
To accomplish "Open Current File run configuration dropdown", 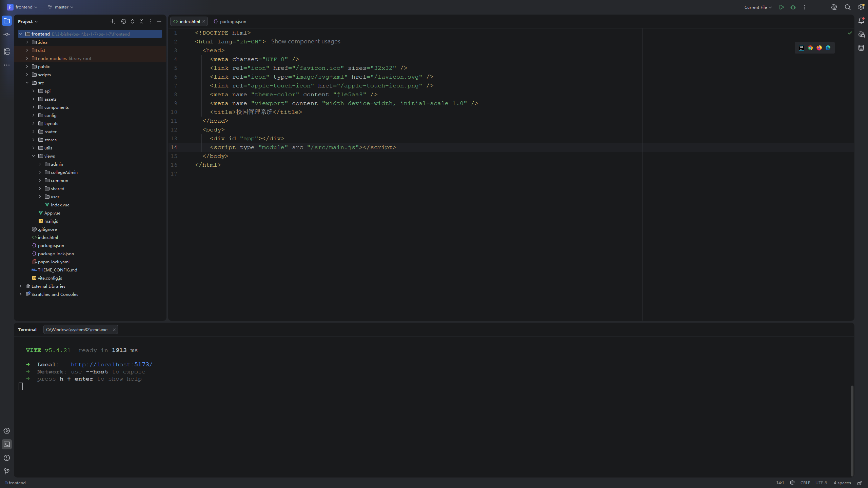I will click(x=758, y=7).
